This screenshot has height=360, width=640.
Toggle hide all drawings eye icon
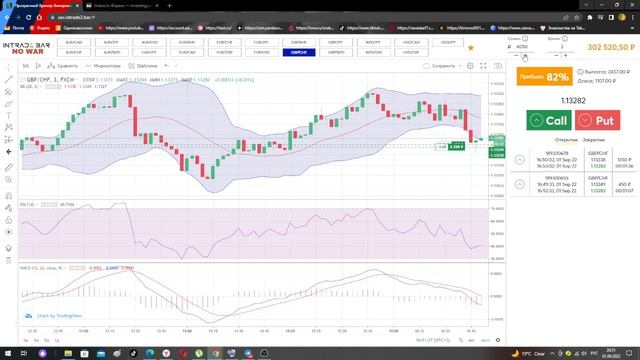(x=9, y=232)
